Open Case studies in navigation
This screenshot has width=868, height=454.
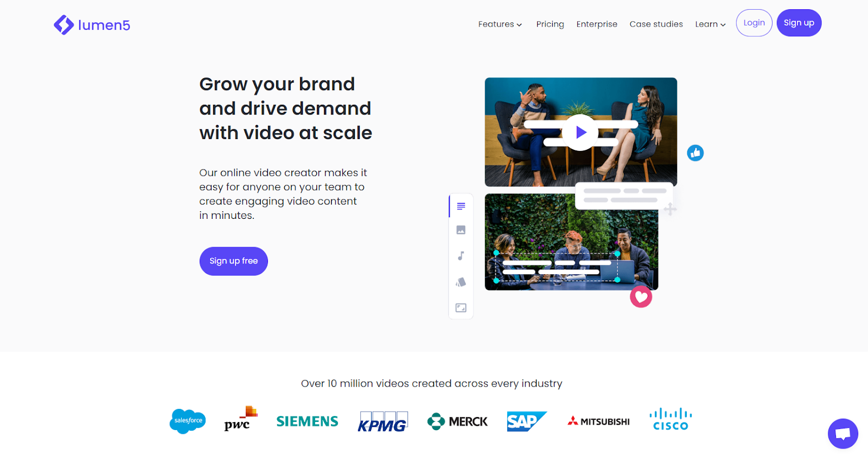tap(656, 24)
